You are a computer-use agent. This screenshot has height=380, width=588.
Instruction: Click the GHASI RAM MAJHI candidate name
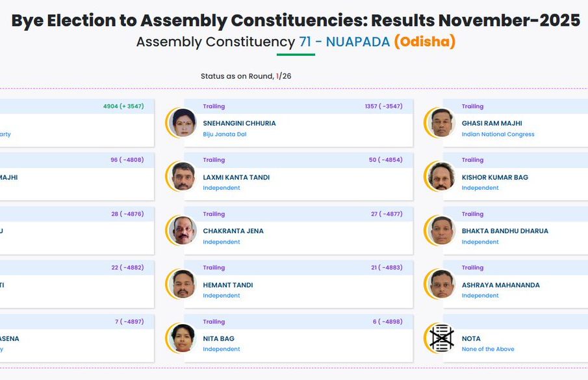tap(492, 123)
